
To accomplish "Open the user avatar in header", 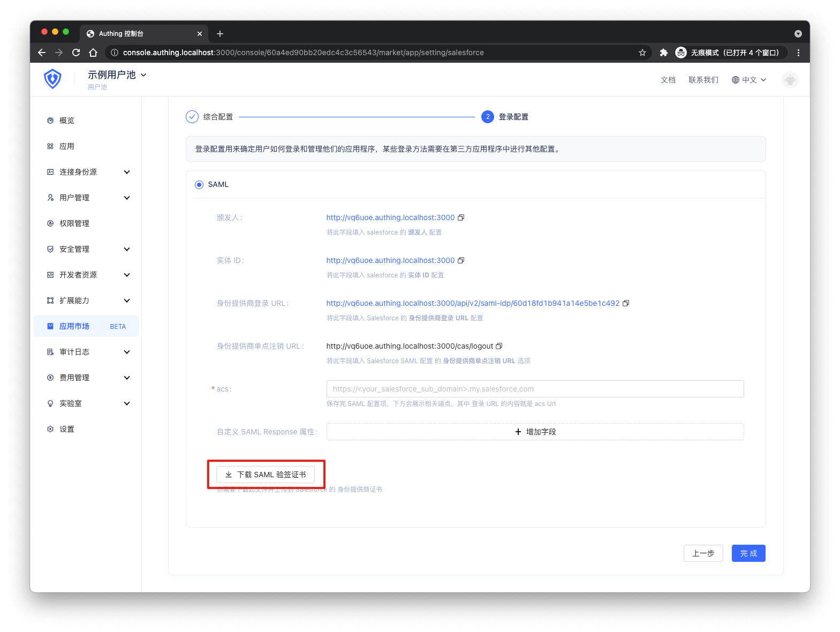I will [x=790, y=80].
